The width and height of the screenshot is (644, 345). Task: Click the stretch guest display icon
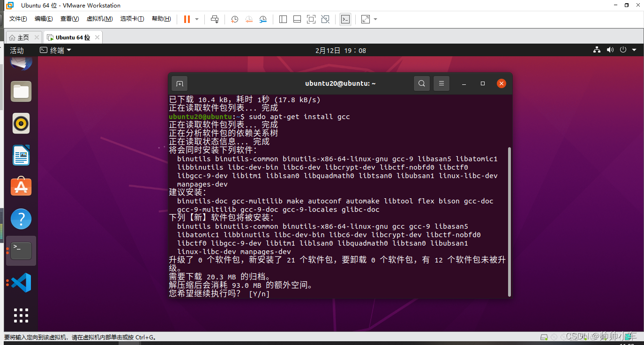tap(366, 19)
